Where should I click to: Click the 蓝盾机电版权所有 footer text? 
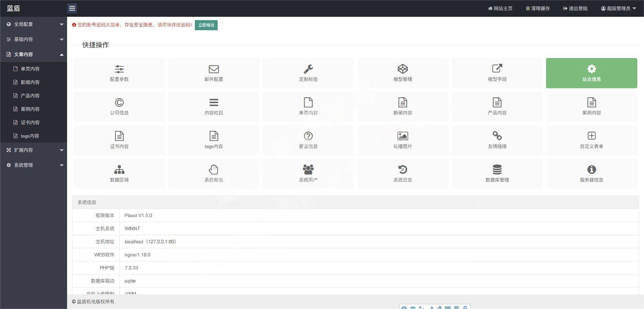(94, 302)
